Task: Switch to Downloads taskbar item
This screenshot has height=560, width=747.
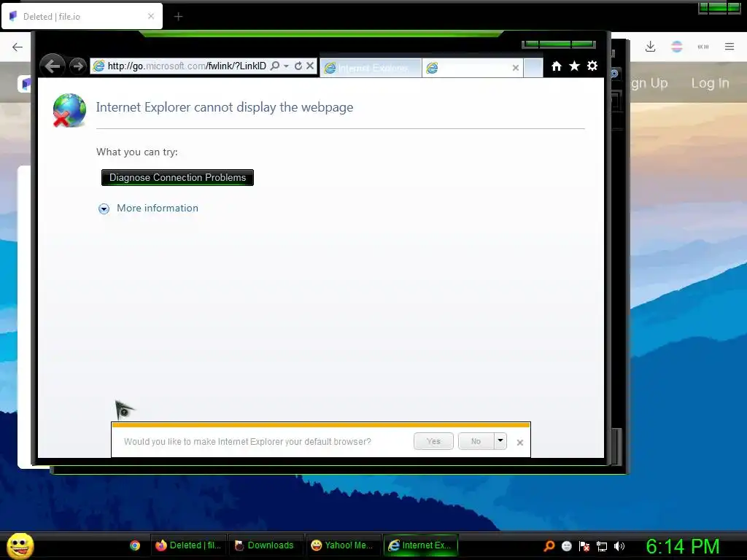Action: (265, 545)
